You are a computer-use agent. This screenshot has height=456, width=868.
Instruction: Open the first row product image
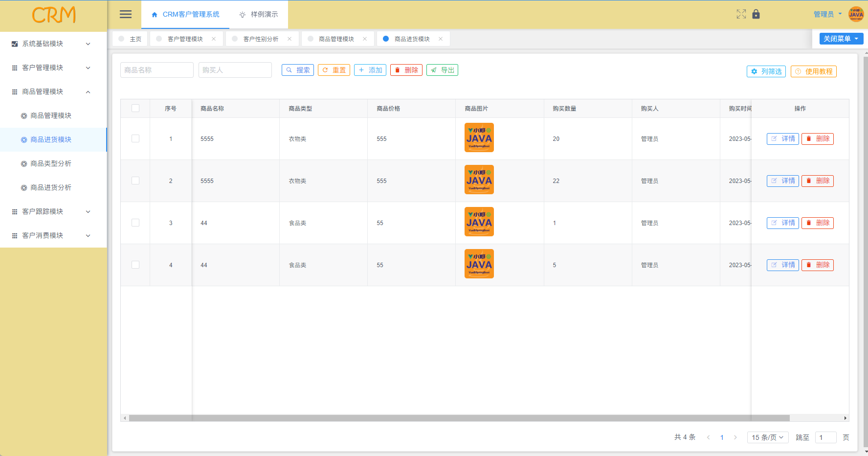point(479,138)
